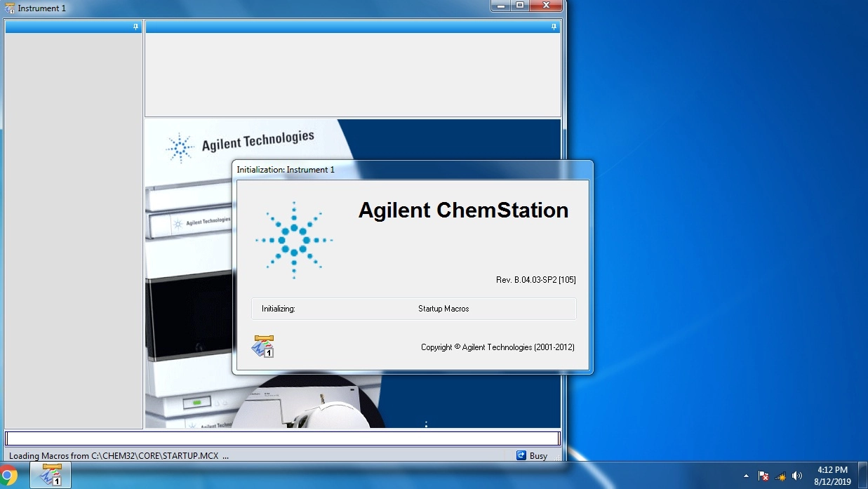
Task: Open the Action Center flag icon
Action: coord(763,476)
